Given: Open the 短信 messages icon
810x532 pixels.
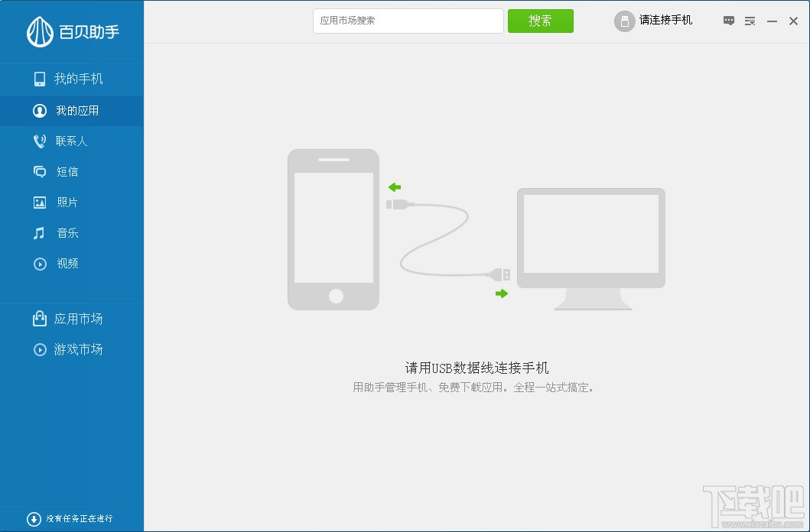Looking at the screenshot, I should [x=38, y=171].
